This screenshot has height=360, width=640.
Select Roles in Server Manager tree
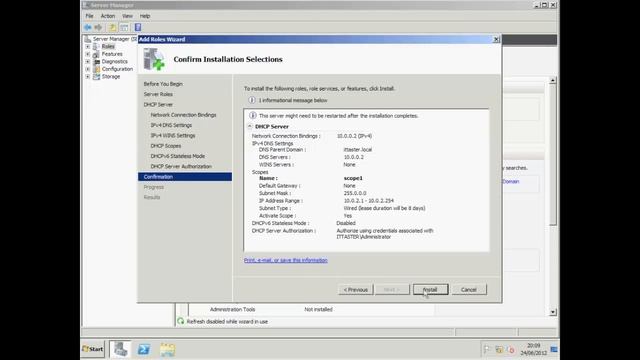(x=108, y=47)
